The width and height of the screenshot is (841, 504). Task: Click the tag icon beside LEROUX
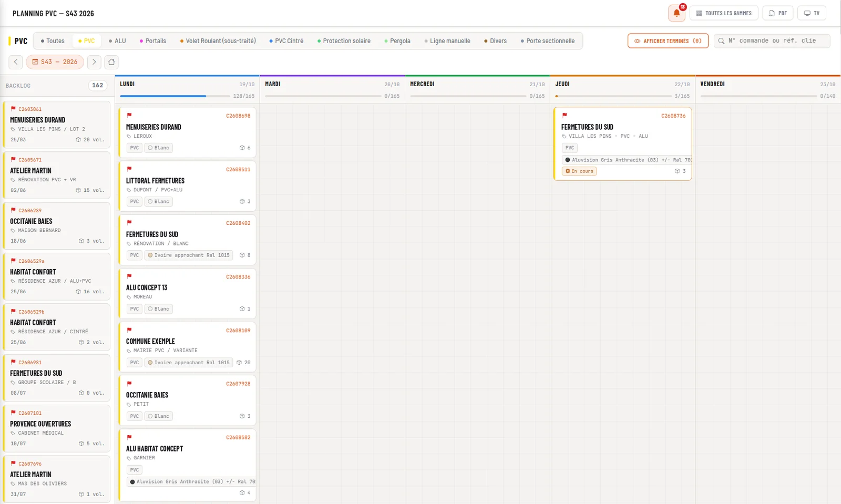pyautogui.click(x=129, y=136)
